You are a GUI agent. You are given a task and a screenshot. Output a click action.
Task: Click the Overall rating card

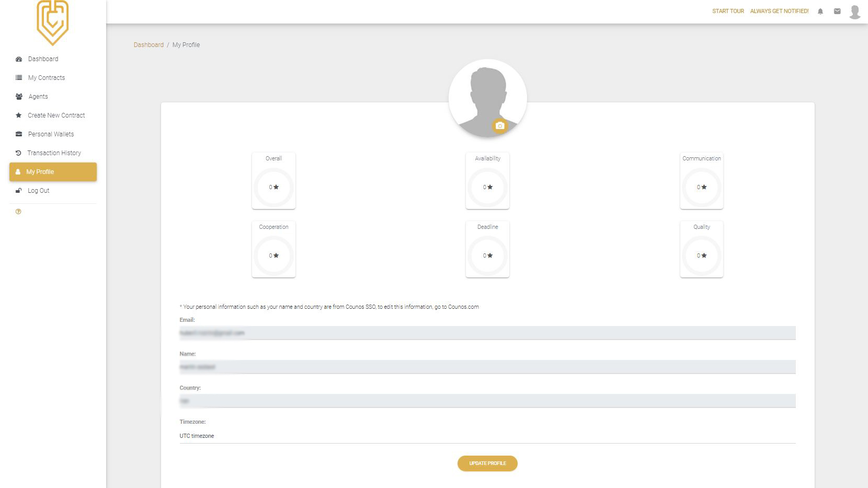pyautogui.click(x=273, y=181)
